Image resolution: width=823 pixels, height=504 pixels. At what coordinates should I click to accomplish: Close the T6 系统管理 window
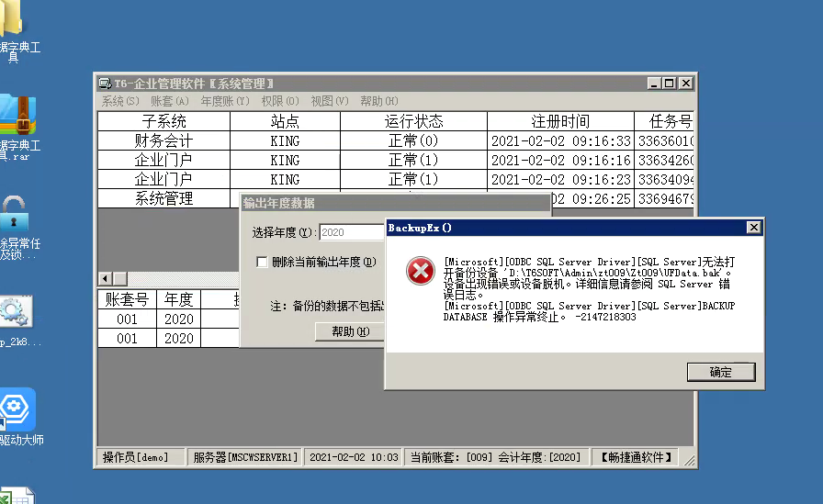[685, 84]
